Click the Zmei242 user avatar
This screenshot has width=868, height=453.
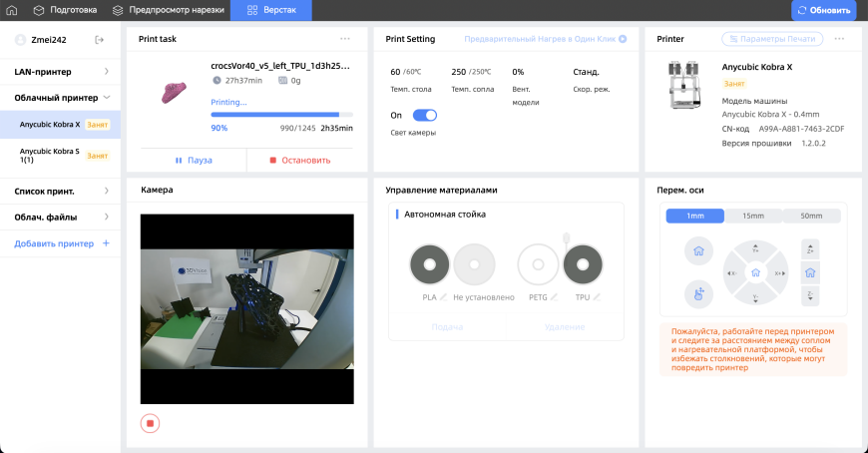[x=21, y=40]
